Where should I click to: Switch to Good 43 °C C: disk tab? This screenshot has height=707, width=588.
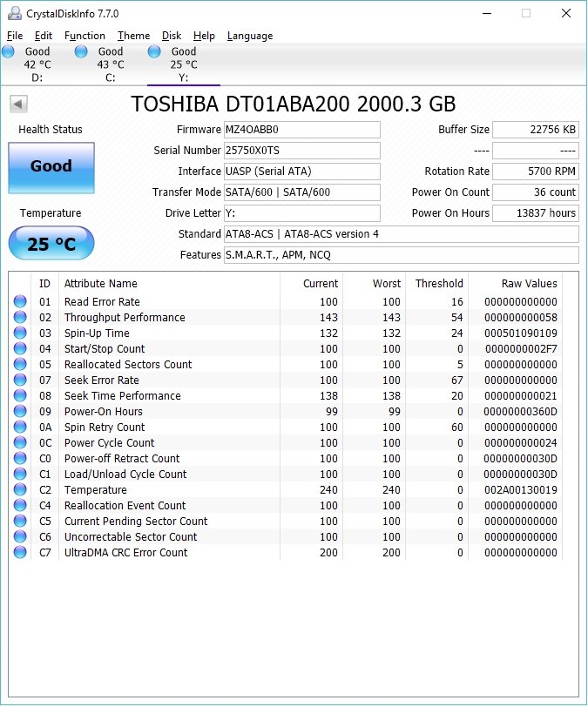(110, 64)
